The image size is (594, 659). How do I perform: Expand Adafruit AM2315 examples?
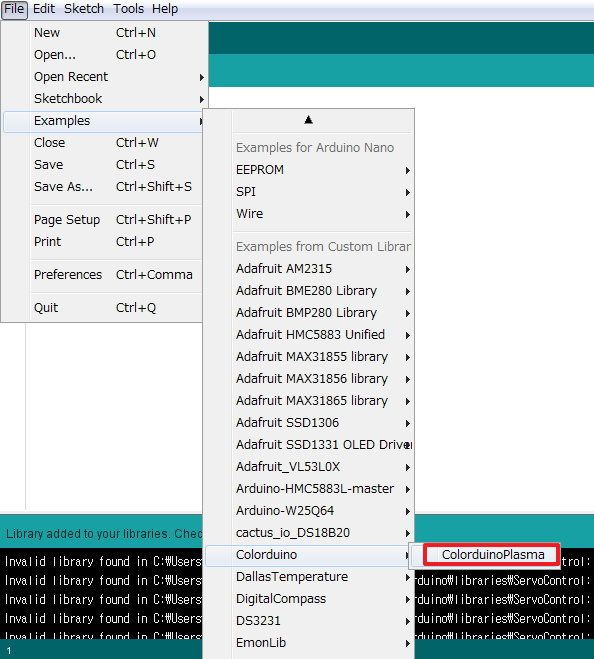click(309, 269)
